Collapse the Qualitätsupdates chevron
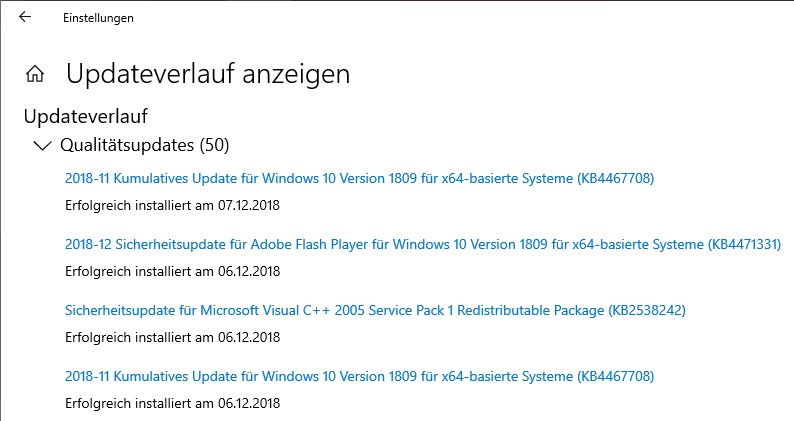This screenshot has height=421, width=794. pos(42,146)
